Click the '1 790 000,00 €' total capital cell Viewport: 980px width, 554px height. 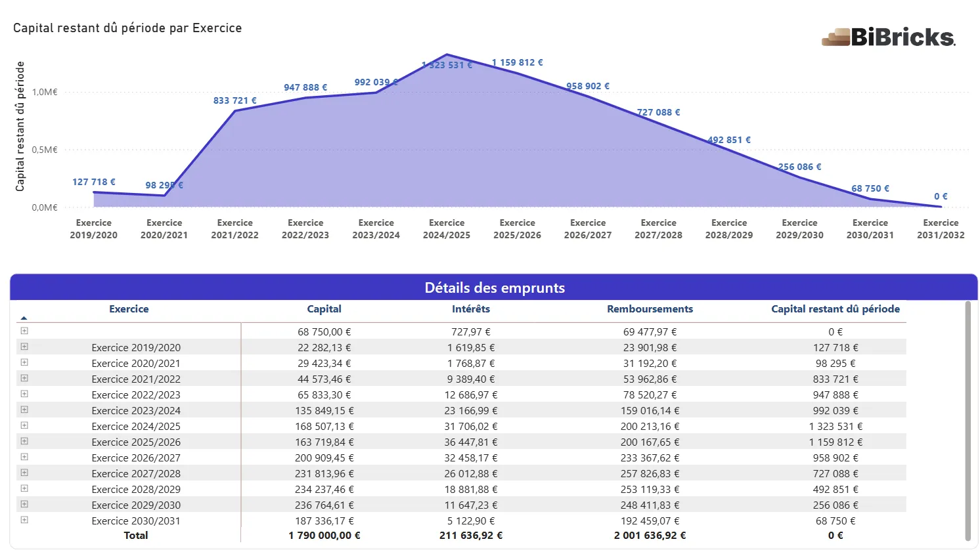click(x=324, y=536)
